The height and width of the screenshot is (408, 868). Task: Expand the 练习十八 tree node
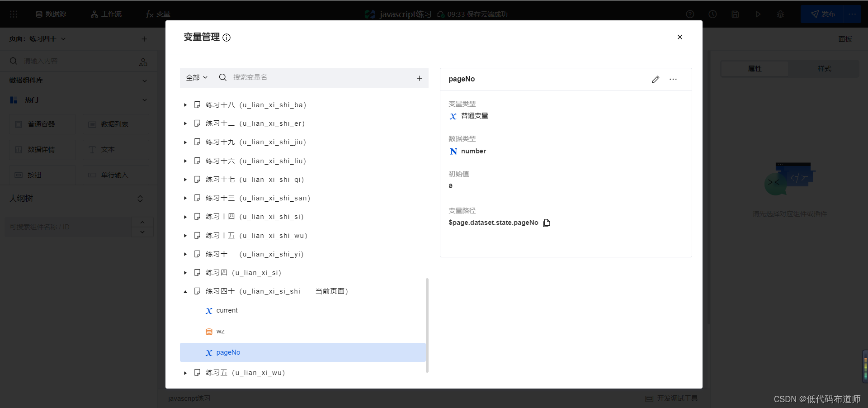click(185, 105)
